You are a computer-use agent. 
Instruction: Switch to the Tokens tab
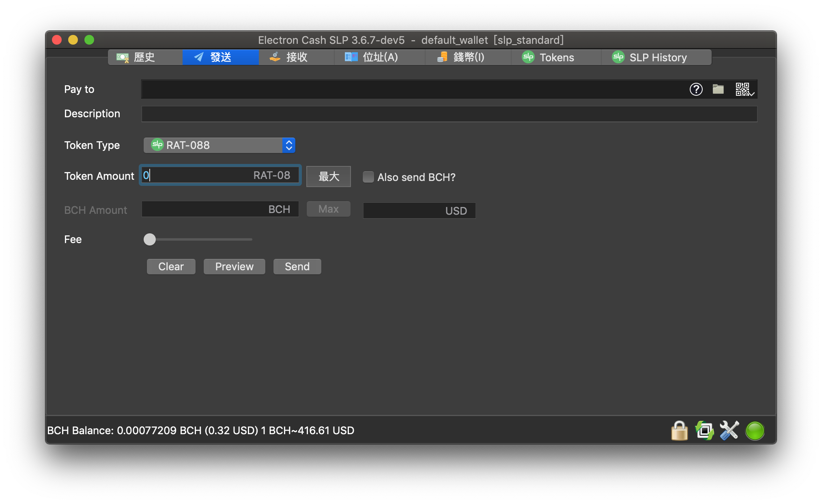click(x=556, y=57)
